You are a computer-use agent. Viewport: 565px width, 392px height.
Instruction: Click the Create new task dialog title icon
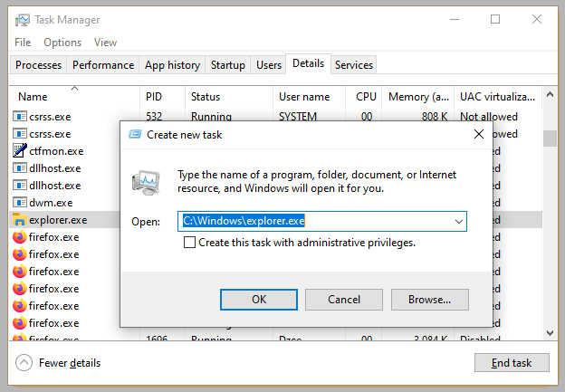(136, 134)
